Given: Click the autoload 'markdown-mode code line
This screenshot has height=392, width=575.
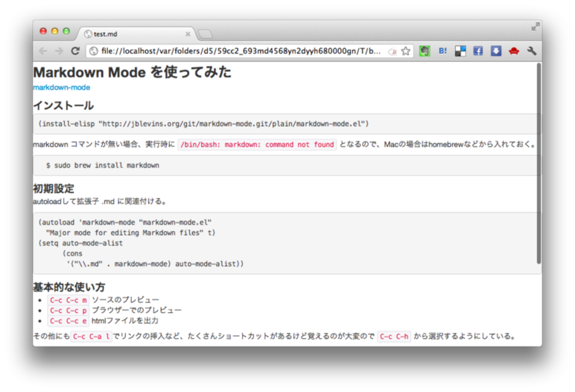Looking at the screenshot, I should [x=125, y=222].
